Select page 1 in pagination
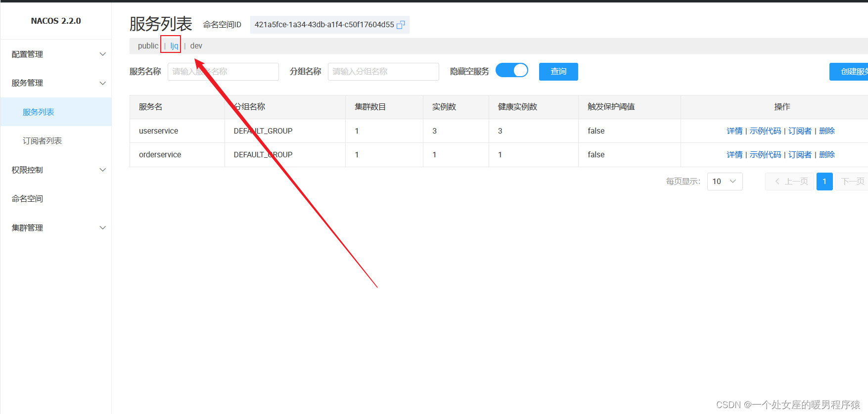The image size is (868, 414). (x=824, y=182)
